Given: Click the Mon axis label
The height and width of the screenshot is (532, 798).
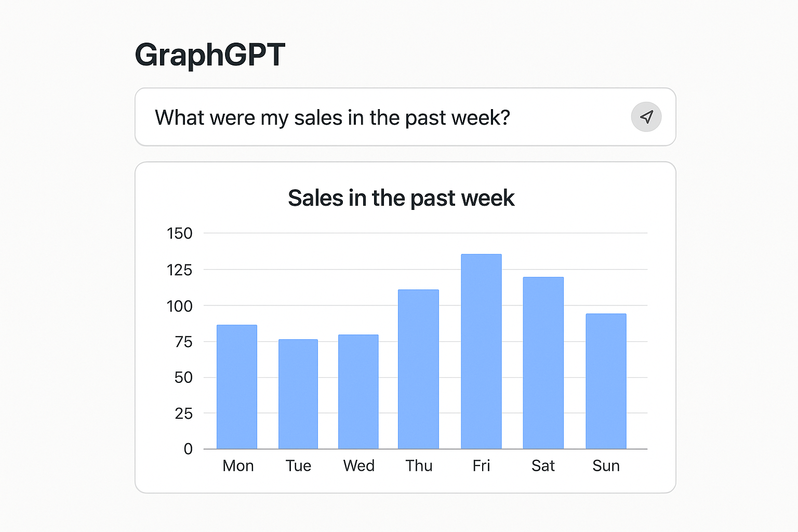Looking at the screenshot, I should 237,465.
